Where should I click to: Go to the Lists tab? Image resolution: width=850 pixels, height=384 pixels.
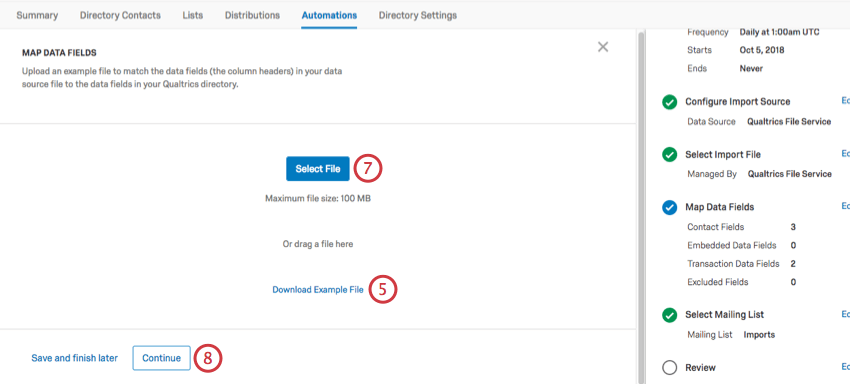tap(192, 15)
